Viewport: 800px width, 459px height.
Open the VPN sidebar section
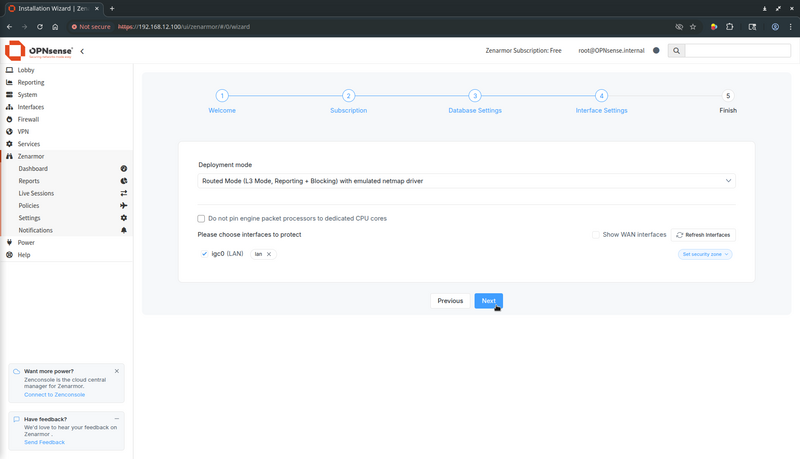(23, 132)
